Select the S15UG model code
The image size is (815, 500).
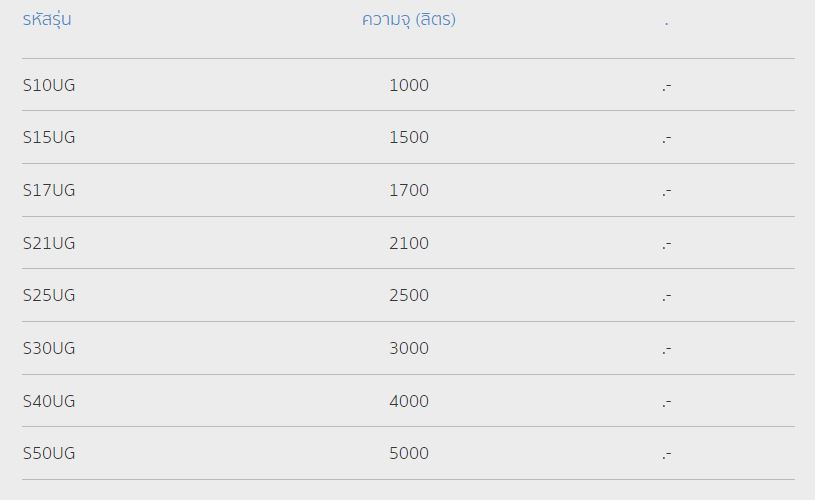coord(49,138)
